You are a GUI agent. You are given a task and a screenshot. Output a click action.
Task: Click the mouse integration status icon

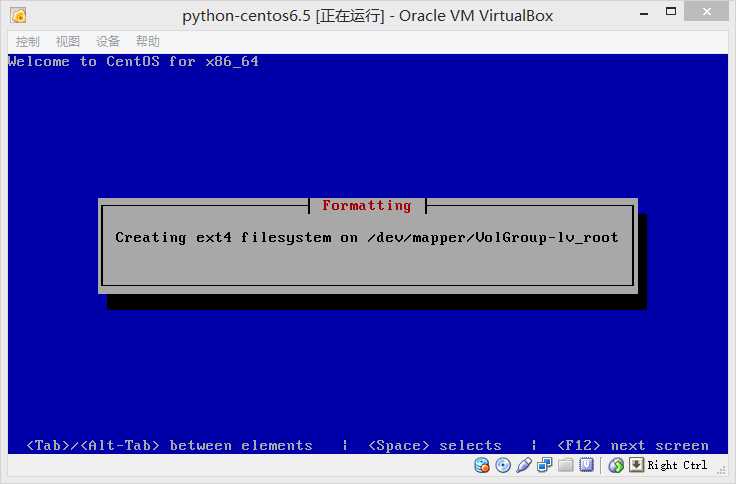[616, 465]
